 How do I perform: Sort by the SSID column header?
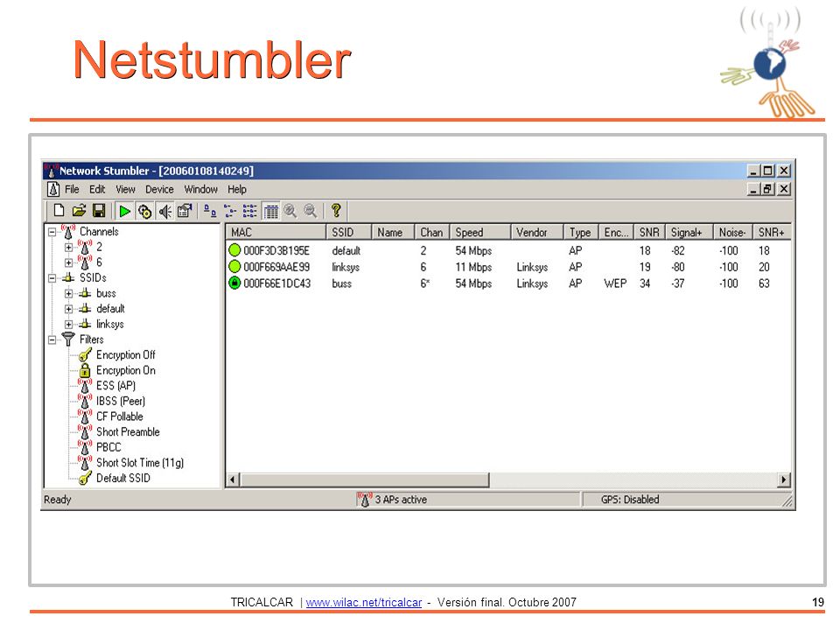348,232
